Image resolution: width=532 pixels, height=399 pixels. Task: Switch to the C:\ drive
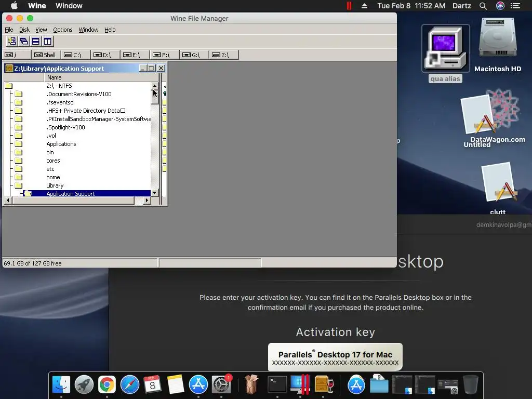click(76, 55)
